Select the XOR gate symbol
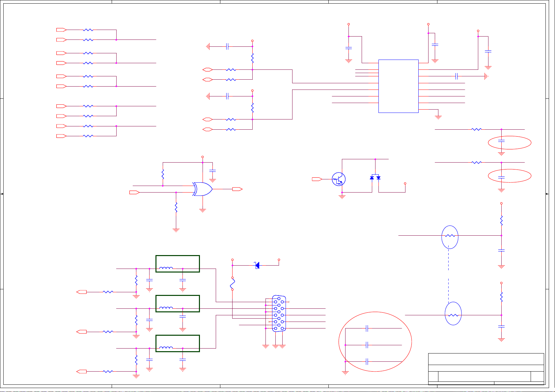 tap(203, 189)
